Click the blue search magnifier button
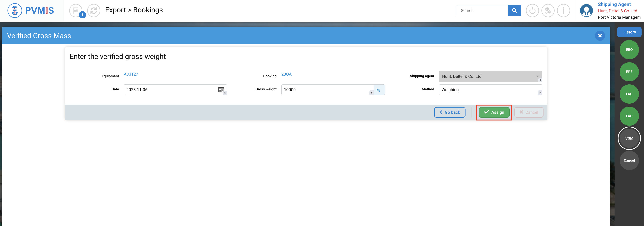The image size is (644, 226). tap(514, 10)
